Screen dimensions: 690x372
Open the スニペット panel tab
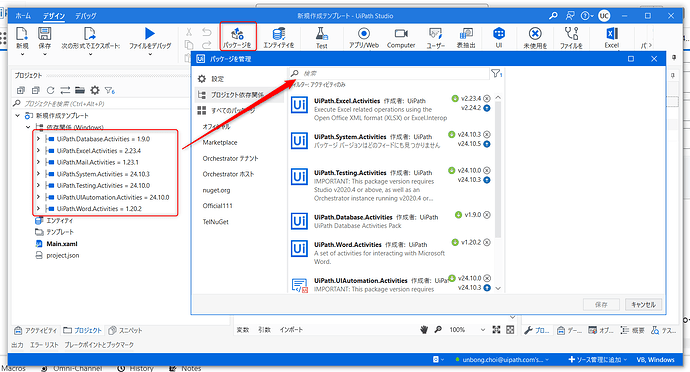point(125,330)
